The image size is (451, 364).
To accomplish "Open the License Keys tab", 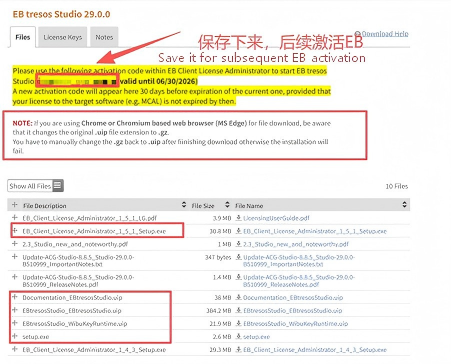I will tap(63, 37).
